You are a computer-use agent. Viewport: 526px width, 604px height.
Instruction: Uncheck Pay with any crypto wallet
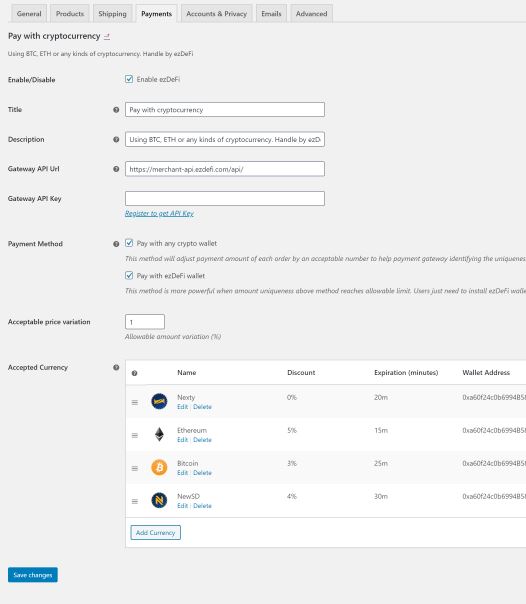(x=129, y=243)
